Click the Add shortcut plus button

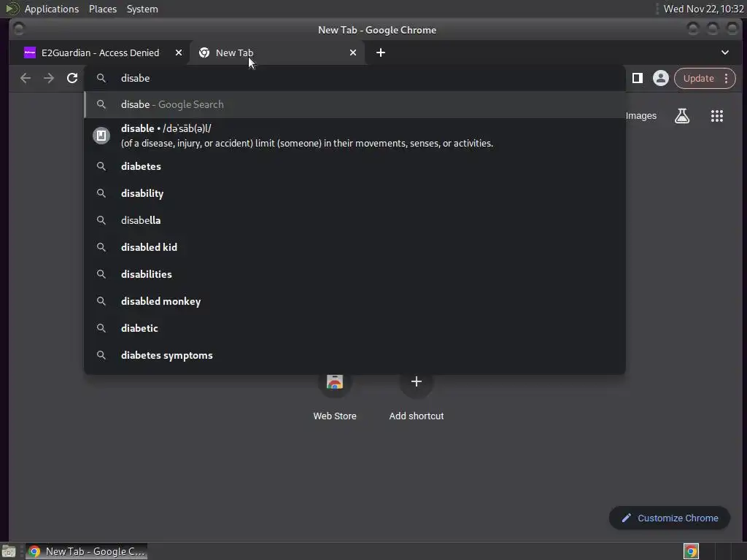tap(417, 381)
